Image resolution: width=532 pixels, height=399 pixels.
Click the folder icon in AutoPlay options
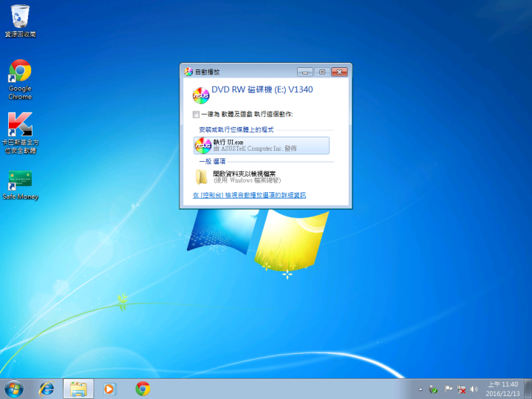tap(202, 177)
